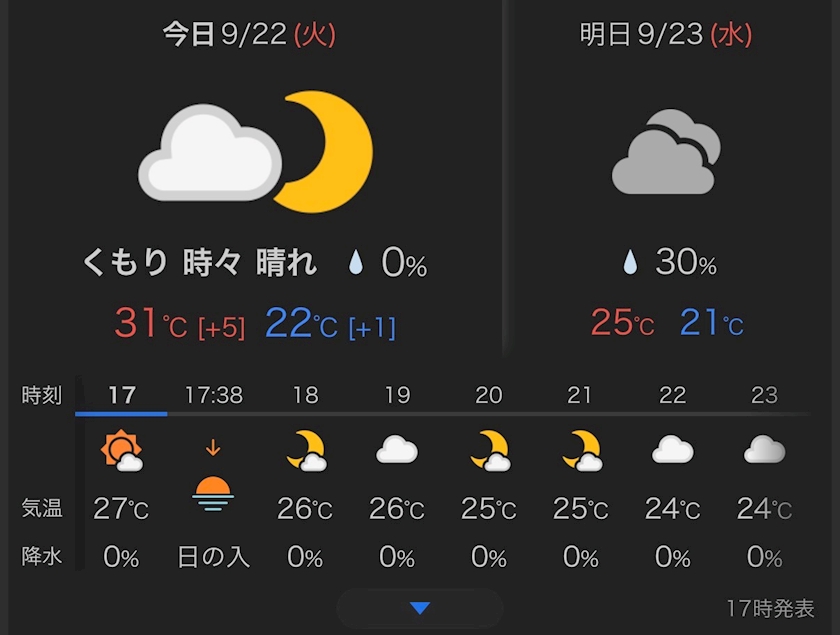Viewport: 840px width, 635px height.
Task: Click tomorrow's raindrop icon beside 30%
Action: 631,262
